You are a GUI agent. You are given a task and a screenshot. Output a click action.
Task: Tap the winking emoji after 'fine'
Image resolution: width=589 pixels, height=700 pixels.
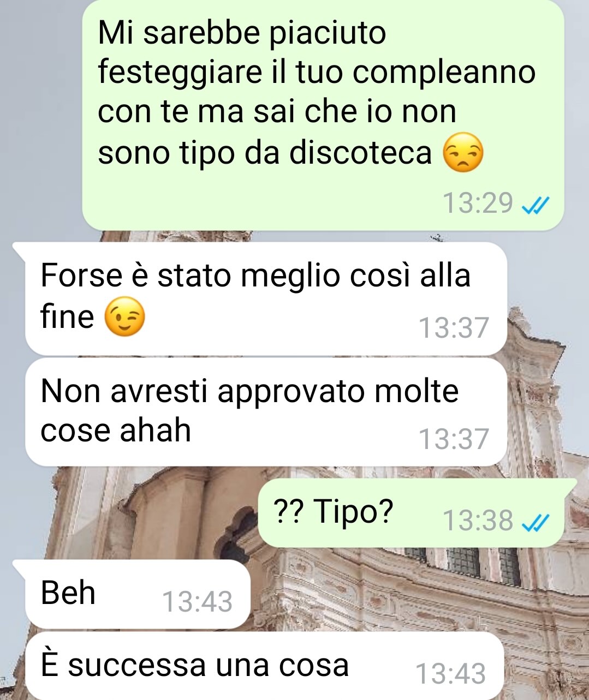(124, 316)
